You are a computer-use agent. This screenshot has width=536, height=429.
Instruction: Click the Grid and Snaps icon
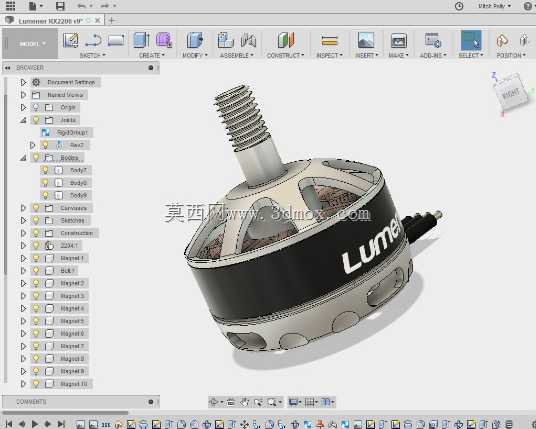pos(309,402)
